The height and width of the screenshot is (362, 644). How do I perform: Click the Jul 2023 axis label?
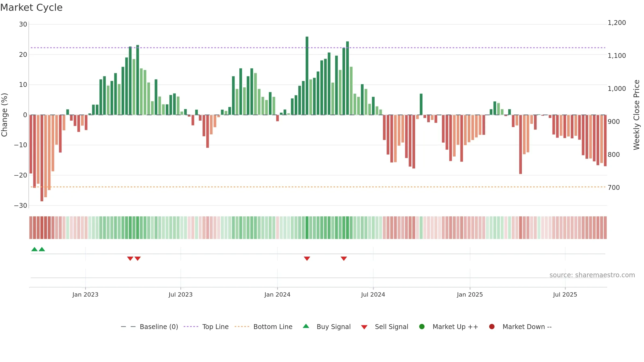pyautogui.click(x=181, y=295)
